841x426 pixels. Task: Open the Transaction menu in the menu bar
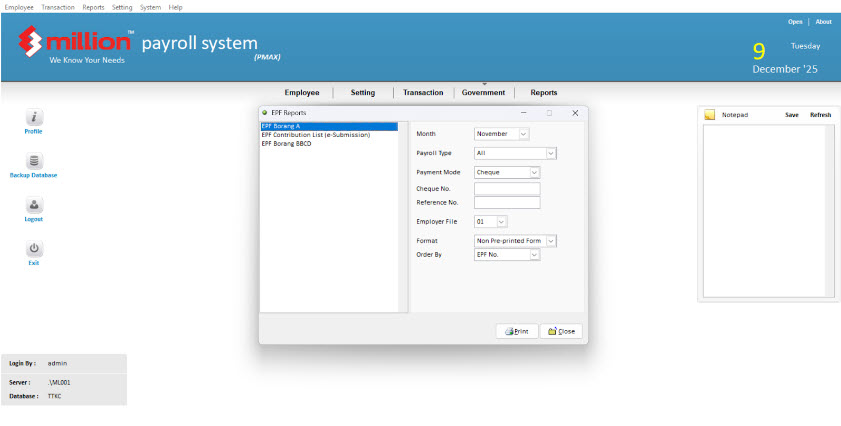point(58,8)
